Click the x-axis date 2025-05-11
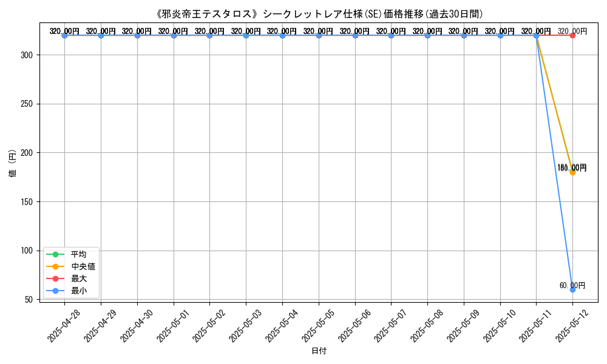Image resolution: width=607 pixels, height=364 pixels. (535, 326)
